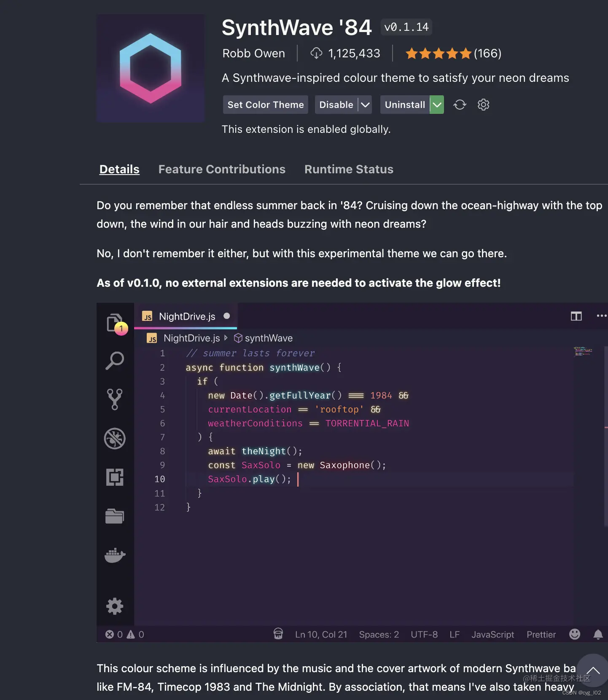Expand the green Uninstall dropdown arrow

point(437,105)
